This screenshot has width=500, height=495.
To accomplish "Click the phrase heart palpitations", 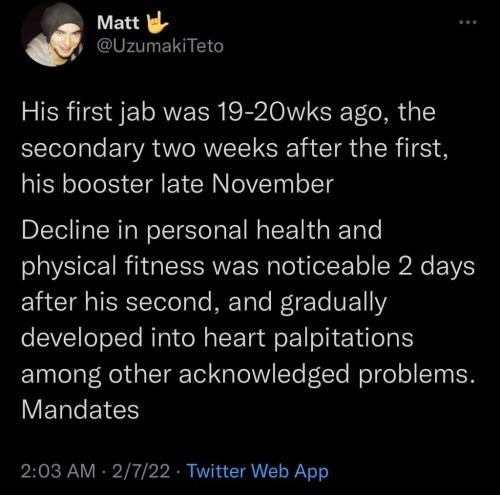I will tap(308, 338).
